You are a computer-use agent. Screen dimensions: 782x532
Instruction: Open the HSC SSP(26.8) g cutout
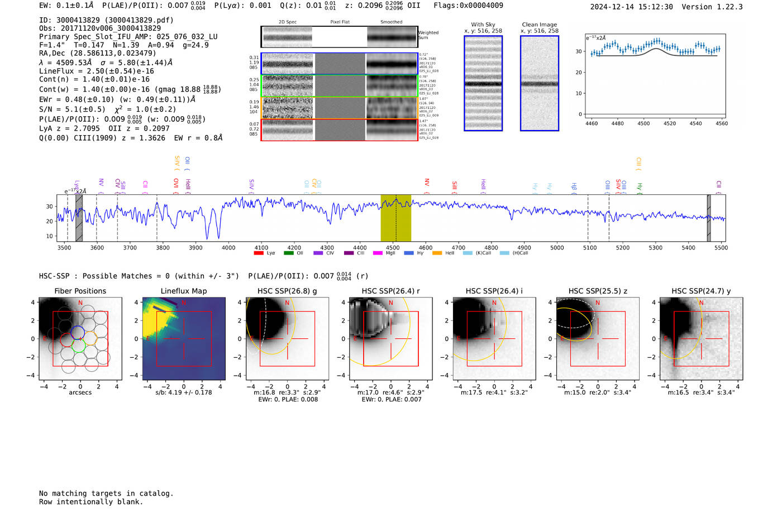(287, 338)
